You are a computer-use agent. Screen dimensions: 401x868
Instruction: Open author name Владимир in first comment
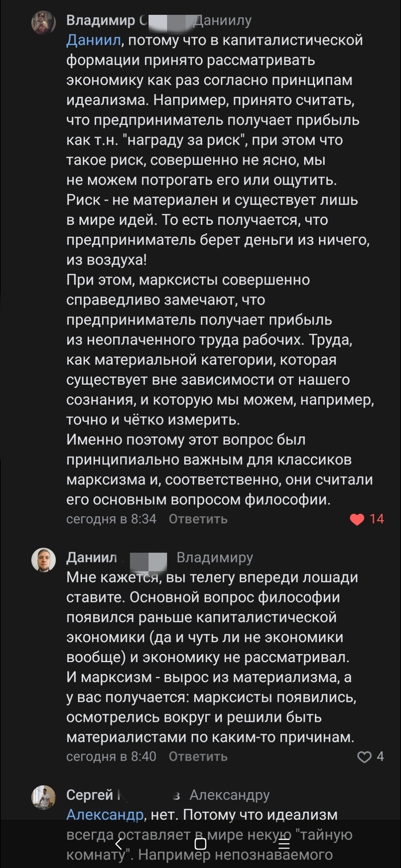(x=100, y=21)
